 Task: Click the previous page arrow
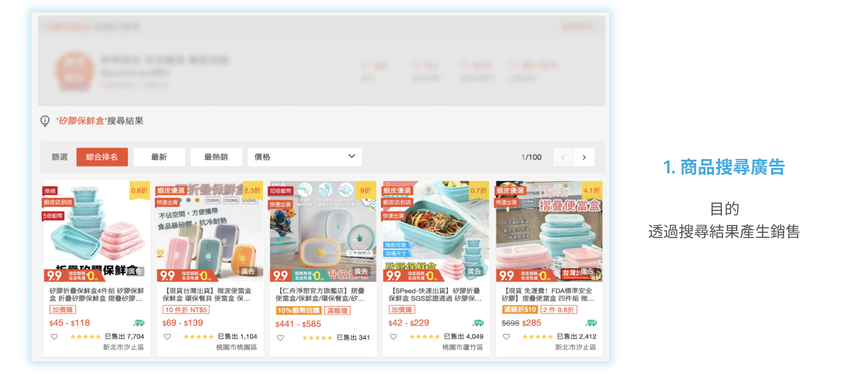point(563,157)
